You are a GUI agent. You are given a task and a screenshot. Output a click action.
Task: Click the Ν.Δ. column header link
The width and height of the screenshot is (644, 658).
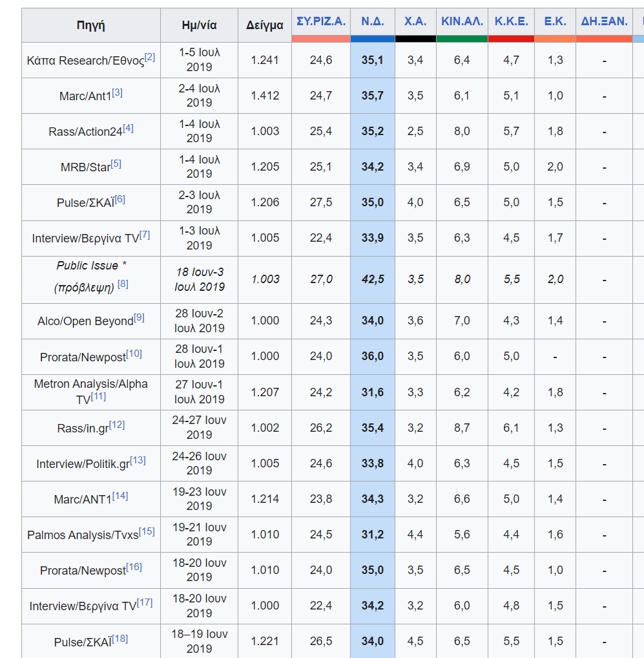(372, 21)
